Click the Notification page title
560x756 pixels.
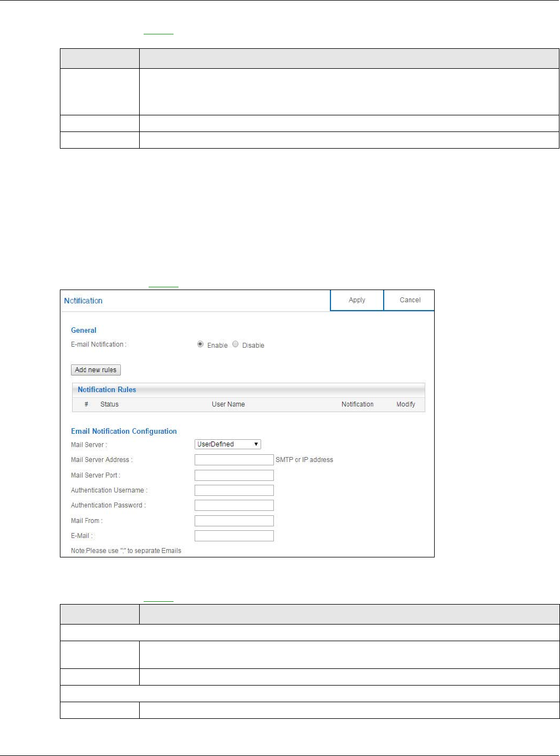pos(83,301)
